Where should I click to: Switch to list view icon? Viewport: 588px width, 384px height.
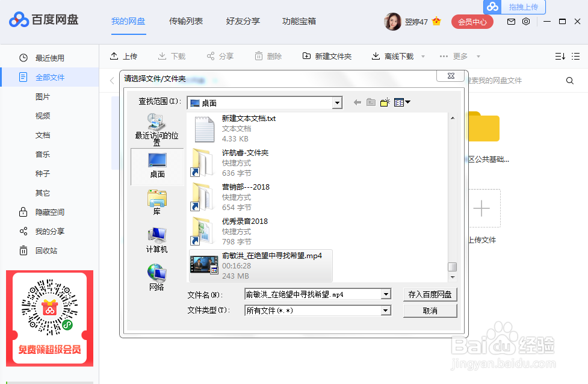575,56
